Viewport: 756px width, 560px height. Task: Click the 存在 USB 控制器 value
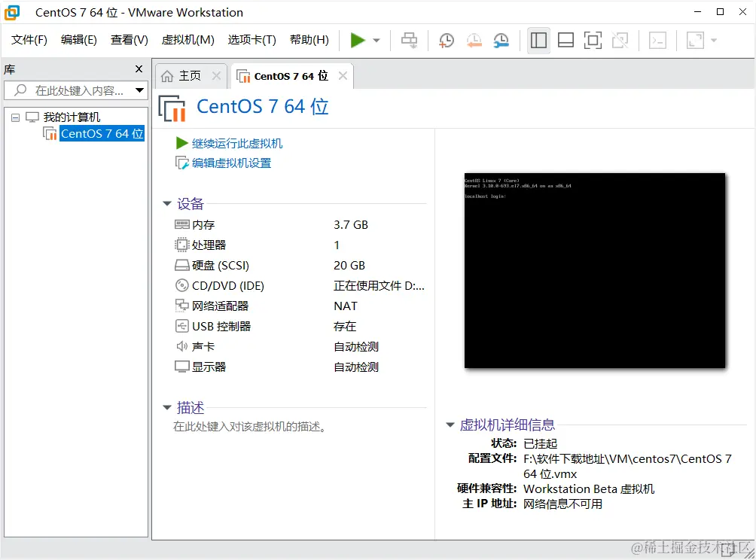click(x=345, y=326)
